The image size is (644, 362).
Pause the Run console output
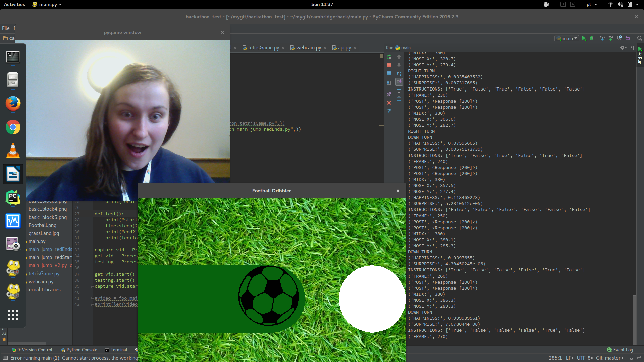(x=389, y=73)
